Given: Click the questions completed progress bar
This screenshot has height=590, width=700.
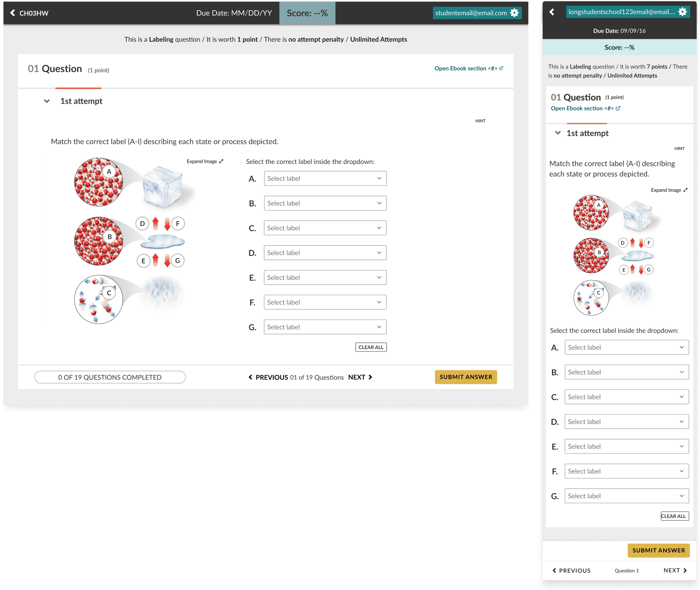Looking at the screenshot, I should click(110, 377).
